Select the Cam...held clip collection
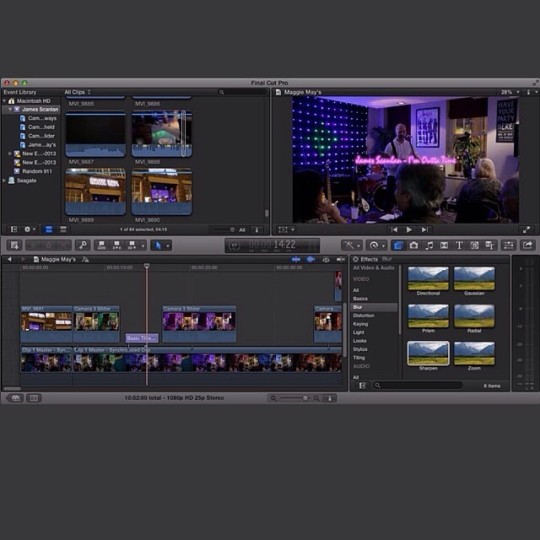The image size is (540, 540). pyautogui.click(x=38, y=127)
